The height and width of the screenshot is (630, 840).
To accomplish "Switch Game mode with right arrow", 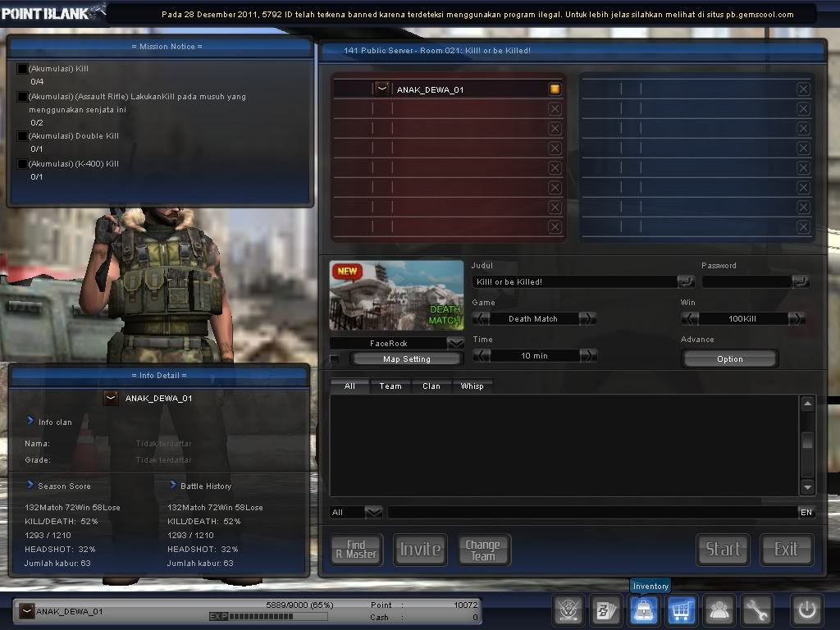I will pos(587,319).
